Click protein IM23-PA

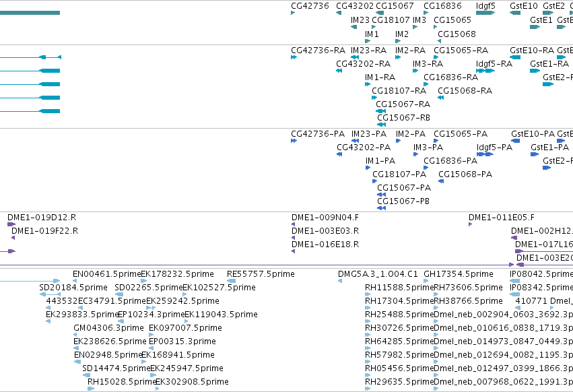coord(369,134)
